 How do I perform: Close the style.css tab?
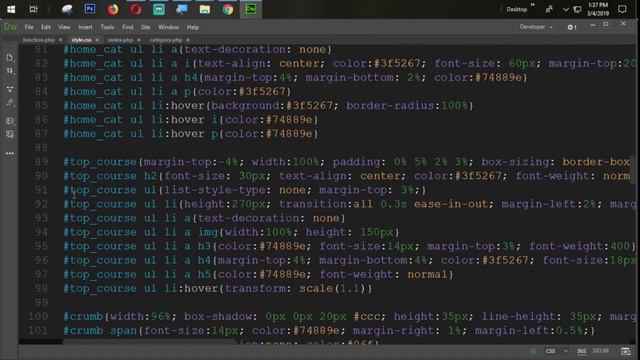97,40
